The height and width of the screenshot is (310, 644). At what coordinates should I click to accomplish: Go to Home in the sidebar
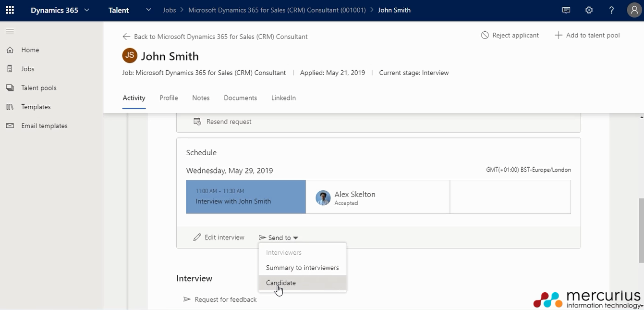pos(30,50)
